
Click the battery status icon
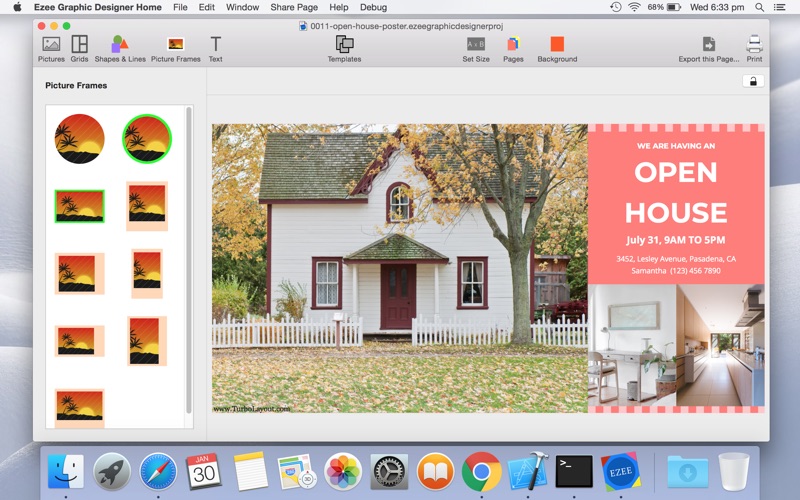674,7
